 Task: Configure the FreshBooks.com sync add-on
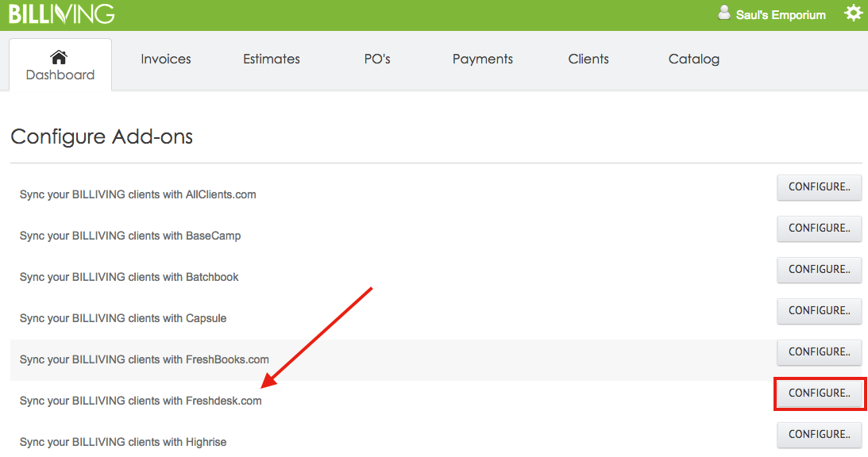tap(820, 352)
